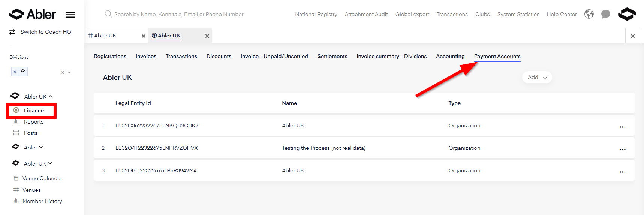
Task: Click the Venue Calendar icon
Action: click(x=16, y=178)
